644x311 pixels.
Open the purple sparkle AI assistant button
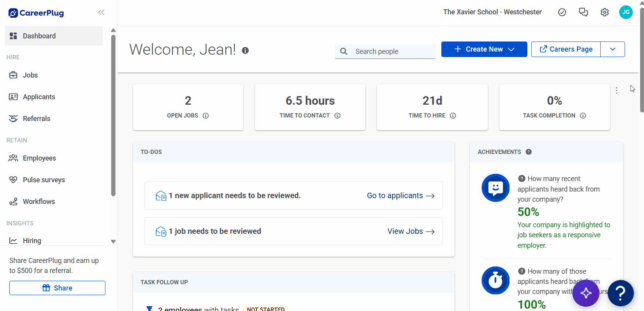pos(586,293)
